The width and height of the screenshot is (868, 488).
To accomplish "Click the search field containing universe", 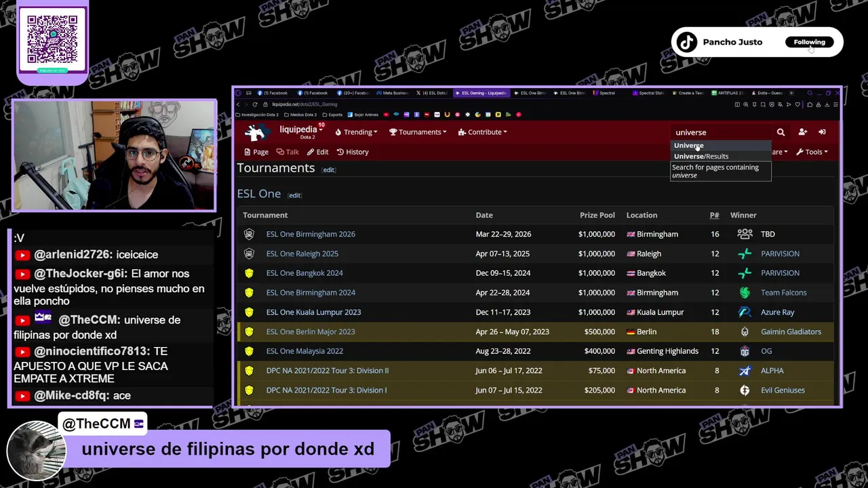I will coord(722,132).
